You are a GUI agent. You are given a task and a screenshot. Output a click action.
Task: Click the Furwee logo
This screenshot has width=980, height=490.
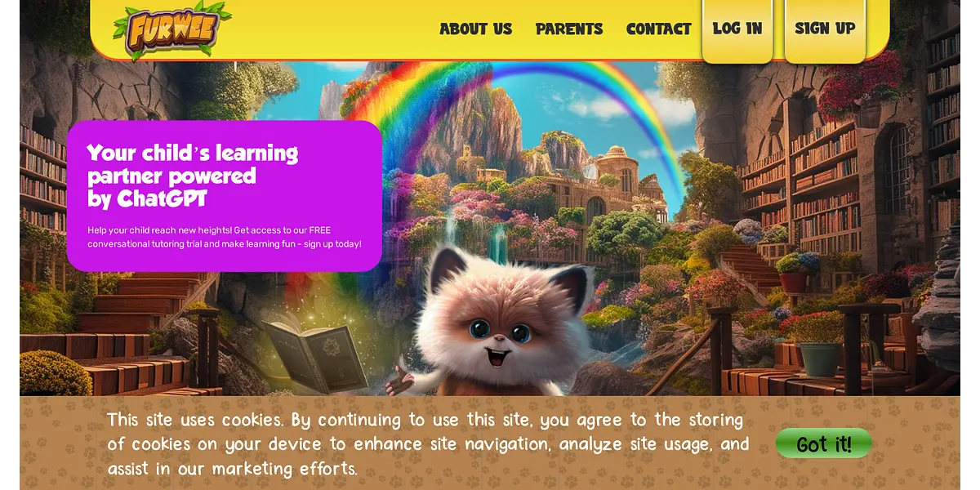coord(171,29)
